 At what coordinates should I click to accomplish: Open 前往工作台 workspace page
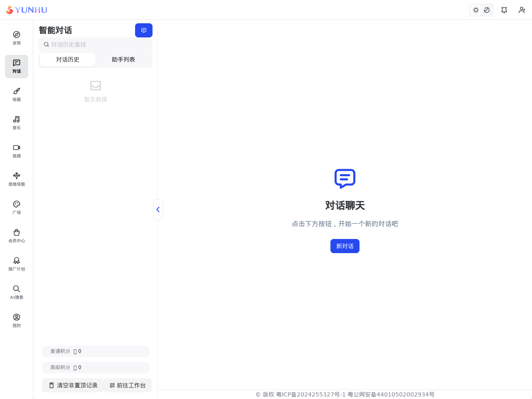(x=127, y=385)
